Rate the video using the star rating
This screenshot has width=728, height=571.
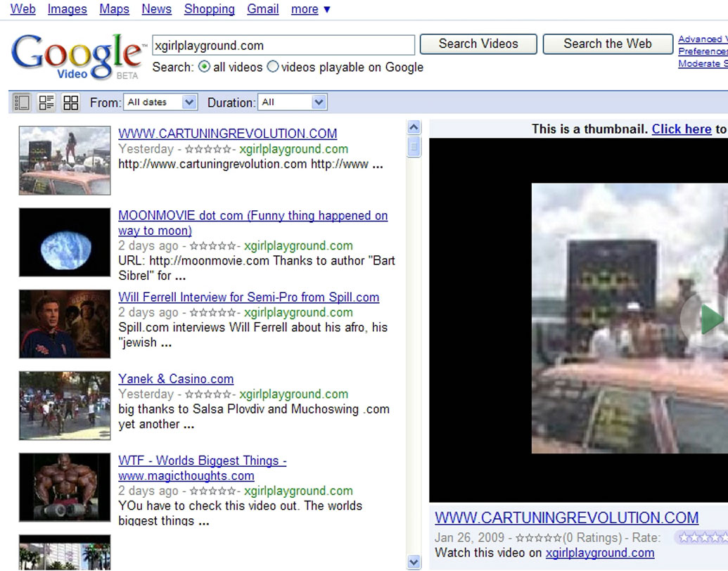click(701, 538)
